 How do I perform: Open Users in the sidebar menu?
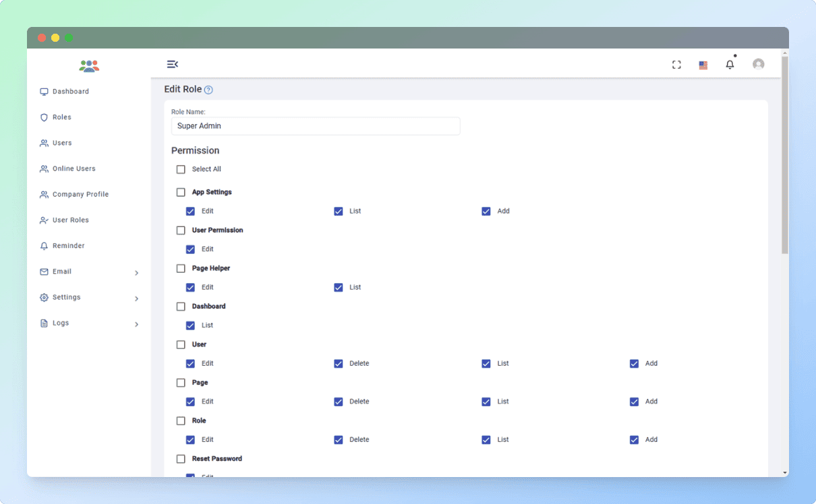click(62, 143)
